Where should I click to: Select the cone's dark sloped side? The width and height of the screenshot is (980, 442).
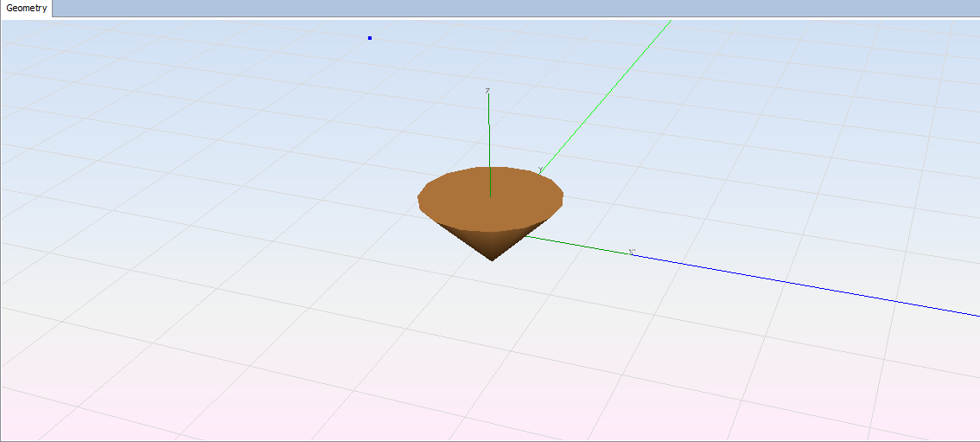coord(484,240)
